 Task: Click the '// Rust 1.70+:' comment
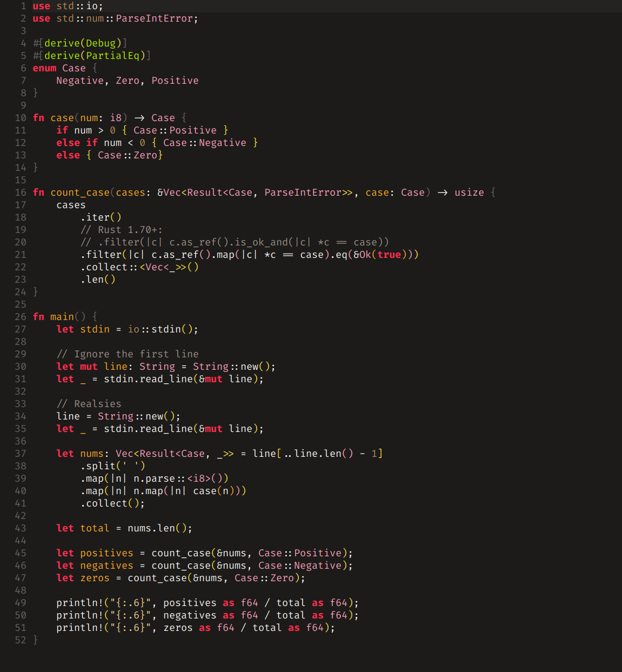(122, 230)
